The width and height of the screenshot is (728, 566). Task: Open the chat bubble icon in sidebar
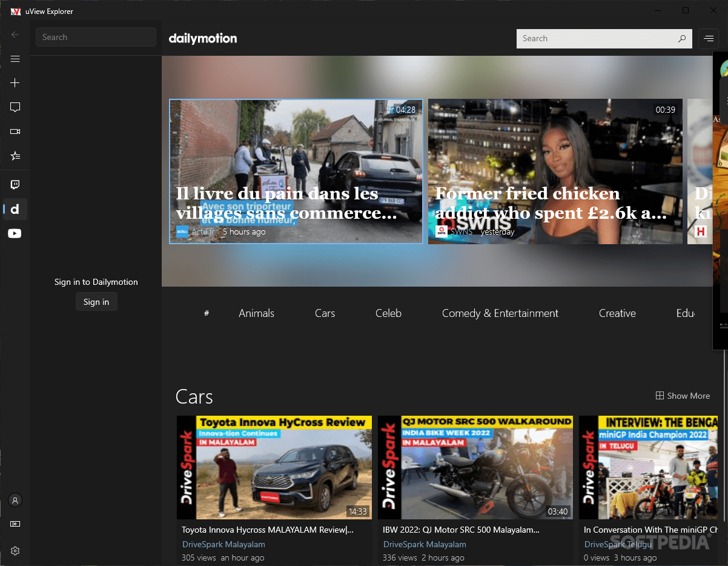[x=15, y=107]
